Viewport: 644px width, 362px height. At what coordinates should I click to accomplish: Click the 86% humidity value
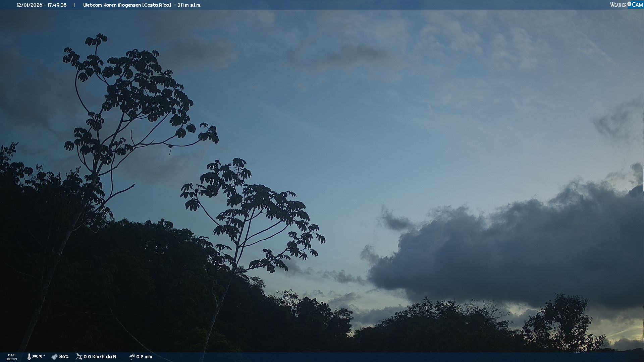coord(64,357)
